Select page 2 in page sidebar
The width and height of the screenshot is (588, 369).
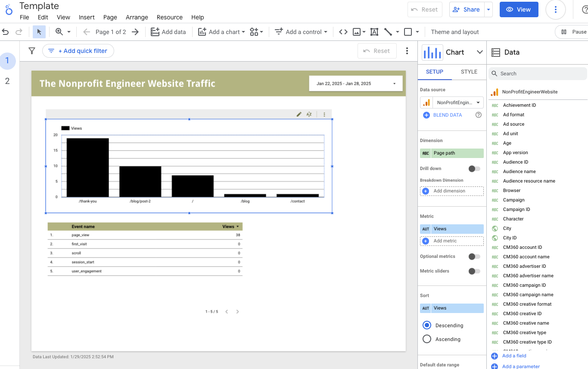(7, 81)
